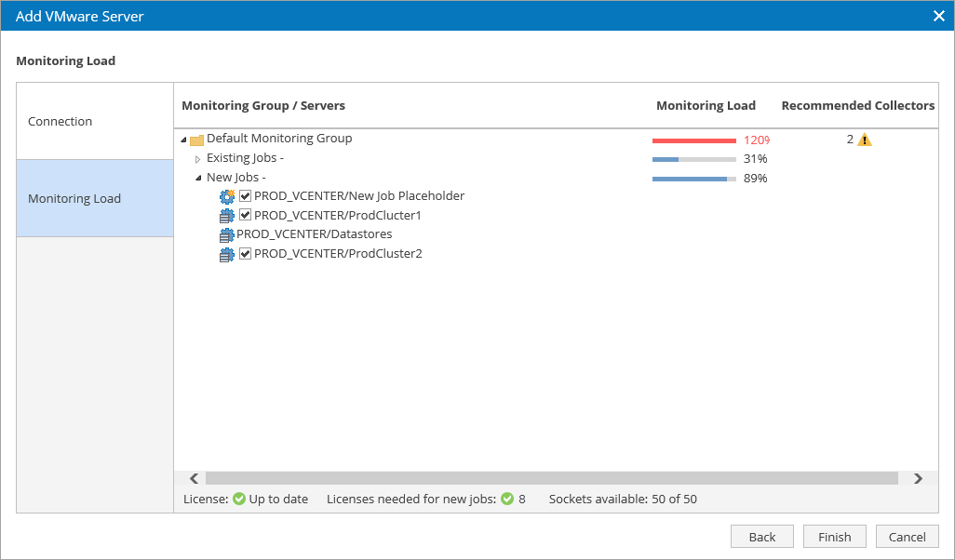Screen dimensions: 955x560
Task: Click the Monitoring Load column header
Action: click(706, 105)
